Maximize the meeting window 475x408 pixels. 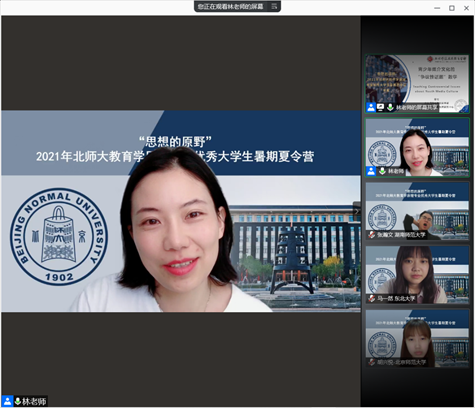pos(452,8)
